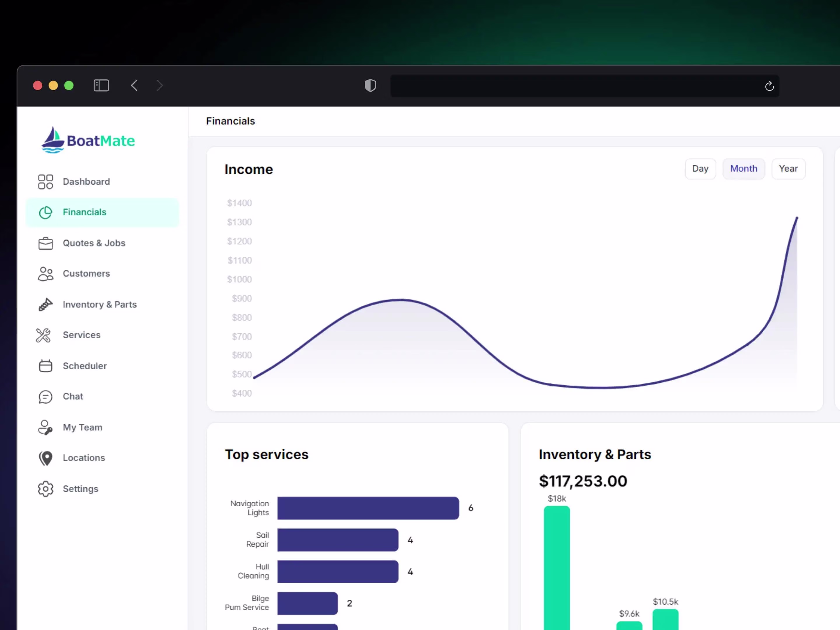
Task: Click the Customers people icon
Action: (x=46, y=274)
